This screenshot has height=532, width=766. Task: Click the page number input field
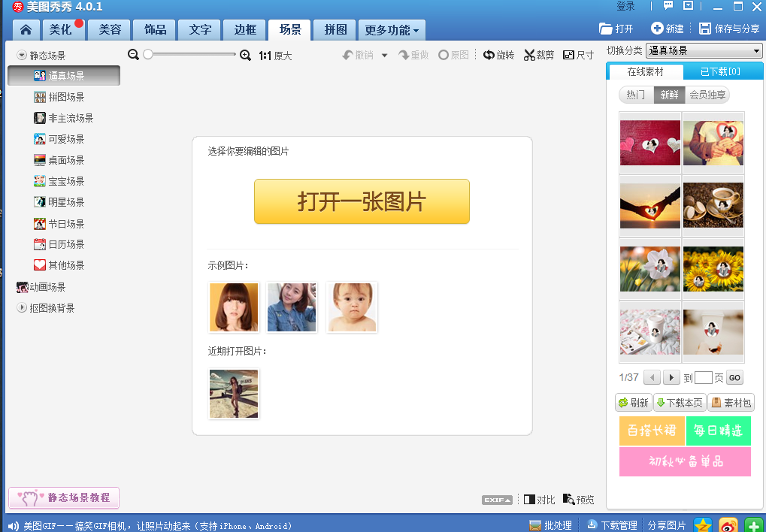pos(703,378)
